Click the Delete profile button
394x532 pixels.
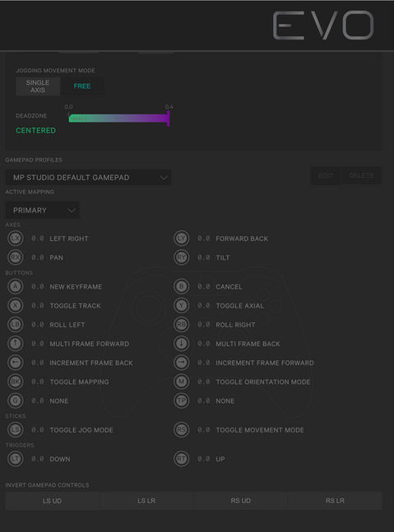tap(361, 175)
